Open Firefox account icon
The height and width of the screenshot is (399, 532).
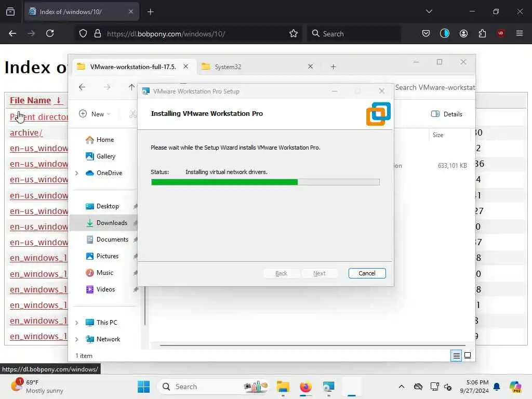click(463, 33)
